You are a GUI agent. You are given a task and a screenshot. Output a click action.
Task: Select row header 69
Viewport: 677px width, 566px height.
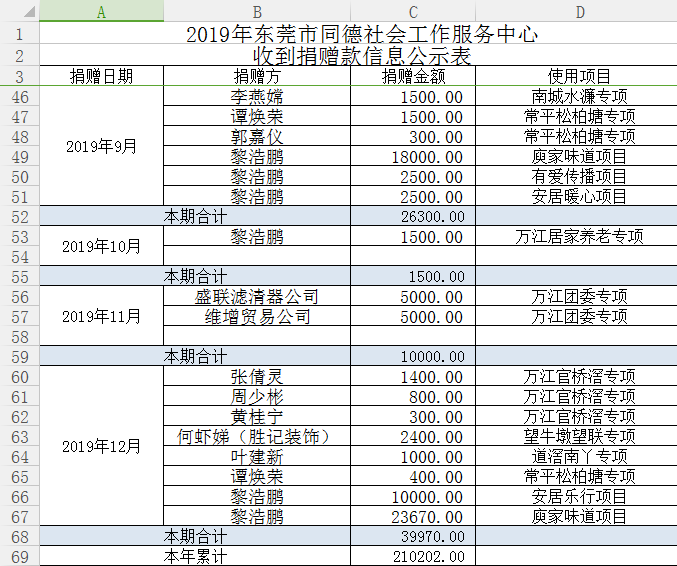19,556
